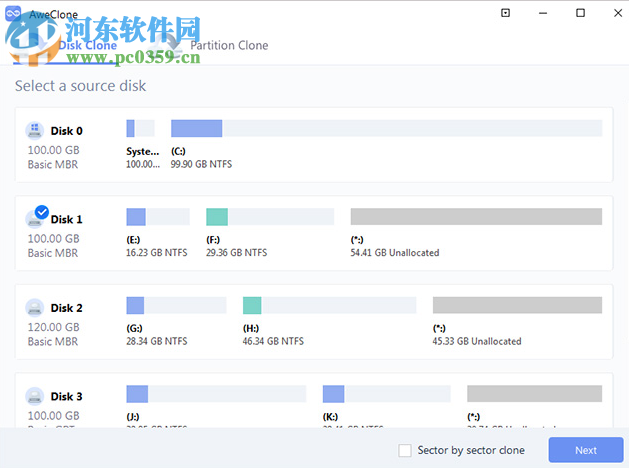Click the '16.23 GB NTFS' text
This screenshot has width=629, height=468.
tap(156, 253)
